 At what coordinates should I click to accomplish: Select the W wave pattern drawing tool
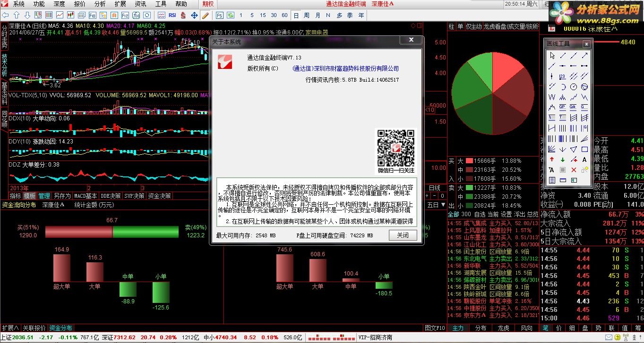[552, 97]
